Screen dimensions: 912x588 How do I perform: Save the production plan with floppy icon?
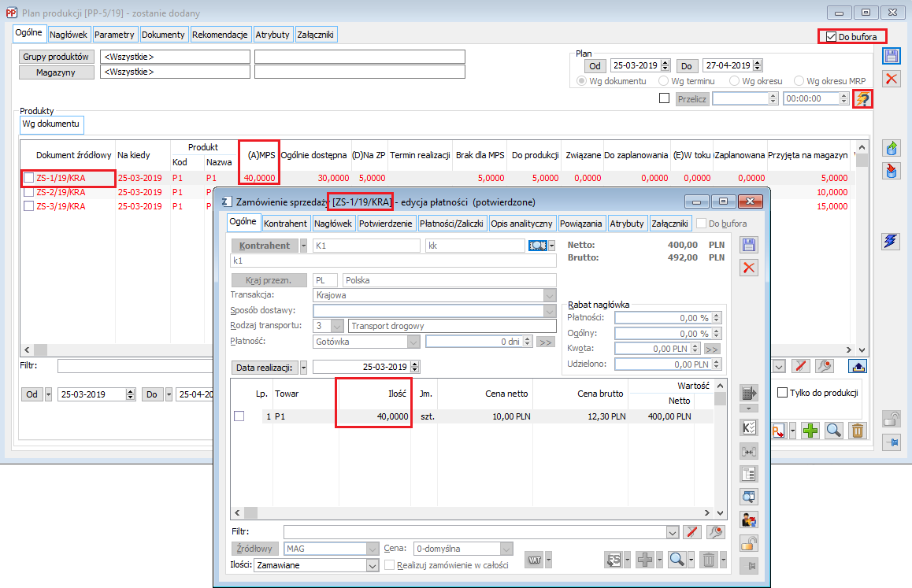(891, 57)
